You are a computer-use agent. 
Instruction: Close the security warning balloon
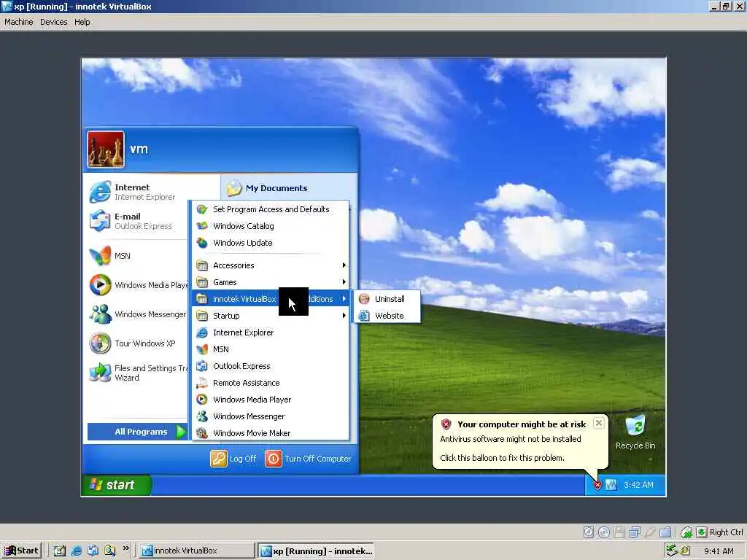[599, 423]
